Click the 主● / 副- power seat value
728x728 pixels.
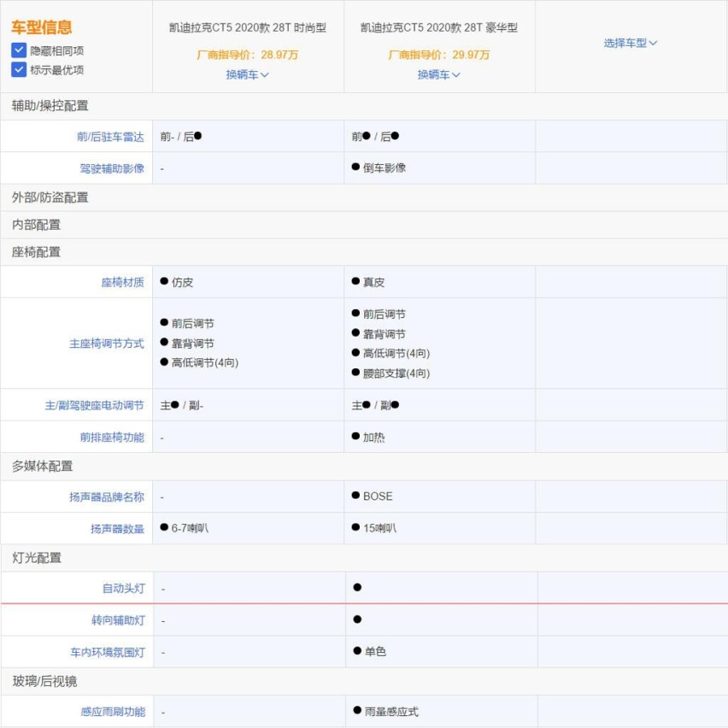click(x=181, y=405)
